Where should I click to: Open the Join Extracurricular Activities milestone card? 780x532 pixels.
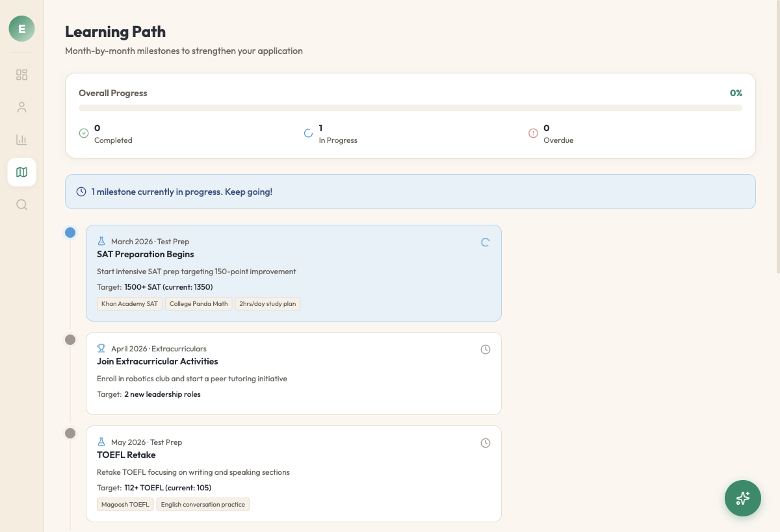[293, 374]
